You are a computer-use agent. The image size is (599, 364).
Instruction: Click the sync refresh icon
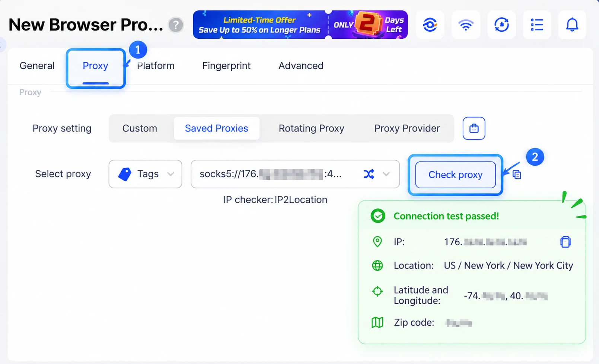click(x=501, y=25)
